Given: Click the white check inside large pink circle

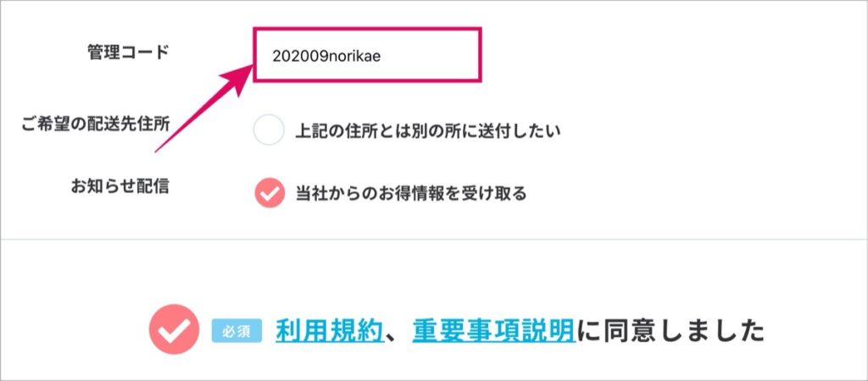Looking at the screenshot, I should pyautogui.click(x=175, y=331).
